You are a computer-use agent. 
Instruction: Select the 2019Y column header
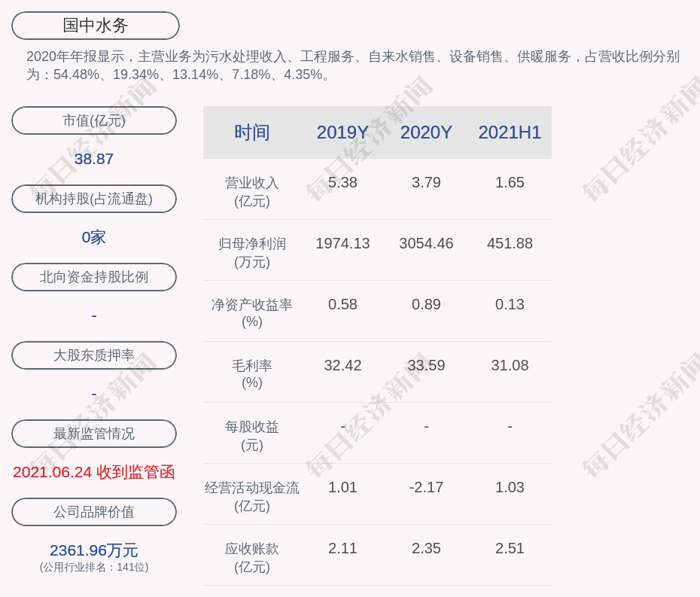pyautogui.click(x=342, y=132)
